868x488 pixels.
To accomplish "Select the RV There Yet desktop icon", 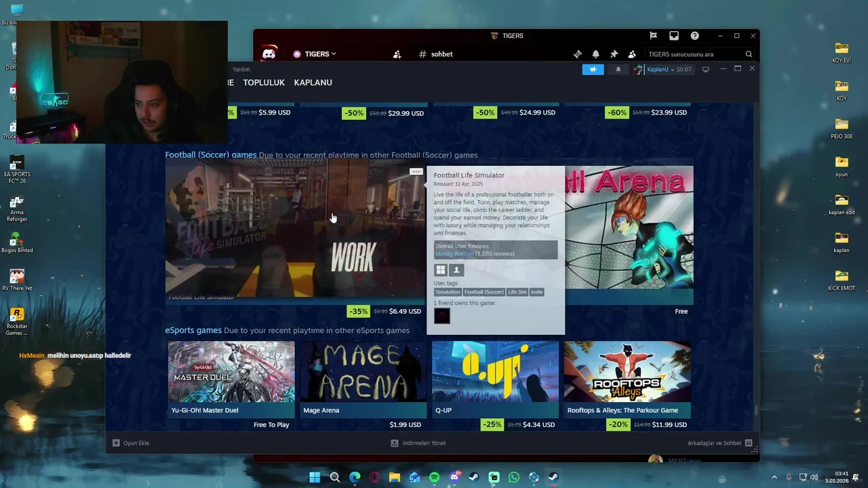I will (x=17, y=281).
